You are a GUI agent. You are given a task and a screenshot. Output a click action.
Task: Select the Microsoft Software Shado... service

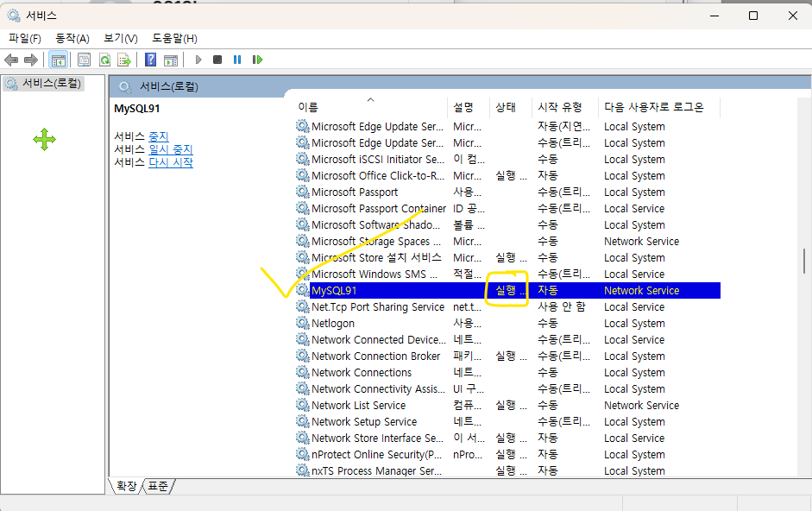pos(507,225)
